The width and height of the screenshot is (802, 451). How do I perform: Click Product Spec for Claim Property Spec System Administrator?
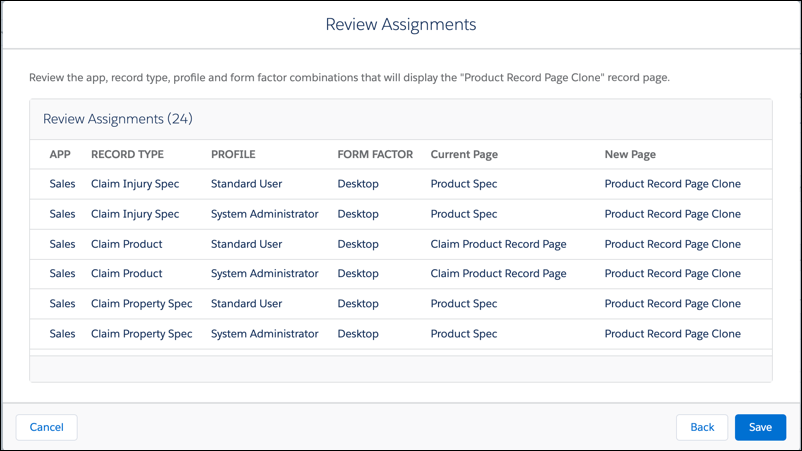tap(463, 334)
